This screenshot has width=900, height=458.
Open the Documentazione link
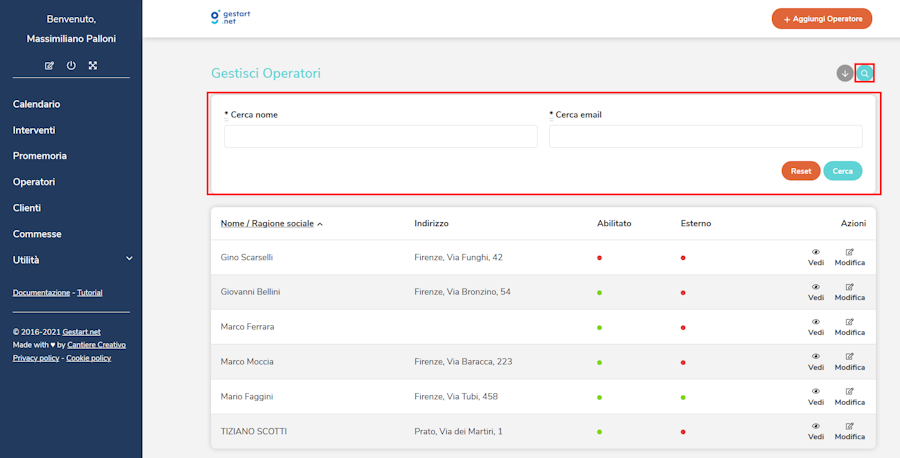coord(41,293)
